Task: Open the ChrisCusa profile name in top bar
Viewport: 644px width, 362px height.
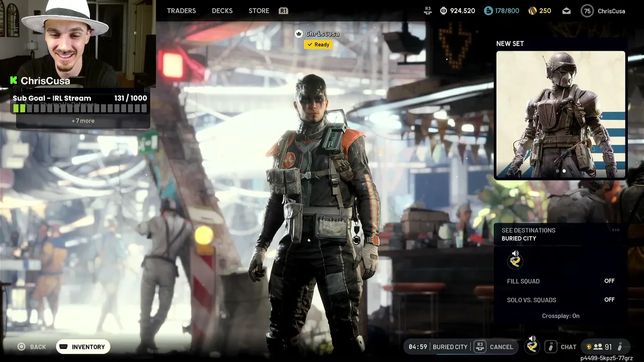Action: [611, 11]
